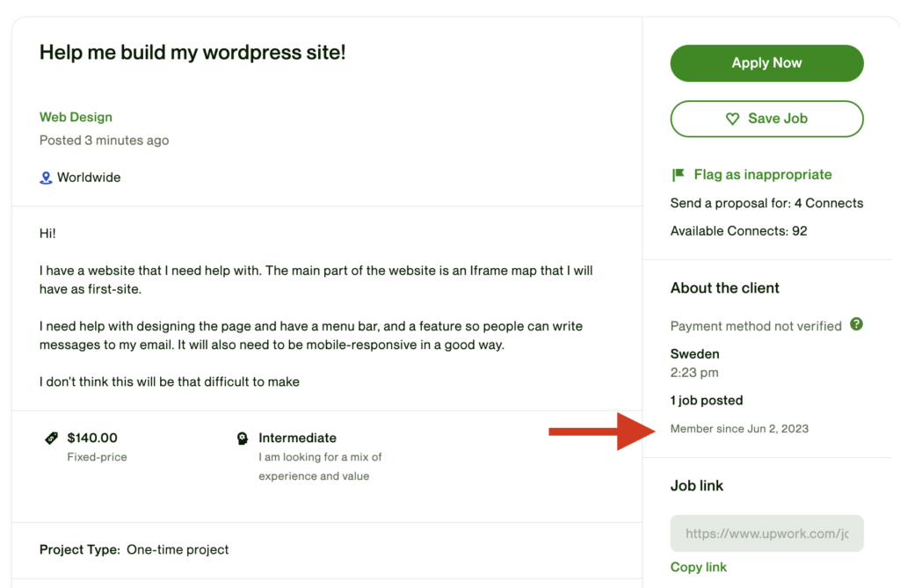The height and width of the screenshot is (588, 900).
Task: Click the $140.00 budget amount
Action: (x=92, y=438)
